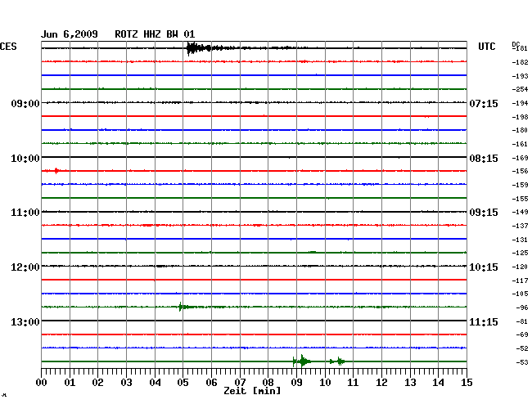Click the 09:15 UTC time label
The width and height of the screenshot is (532, 404).
tap(484, 213)
